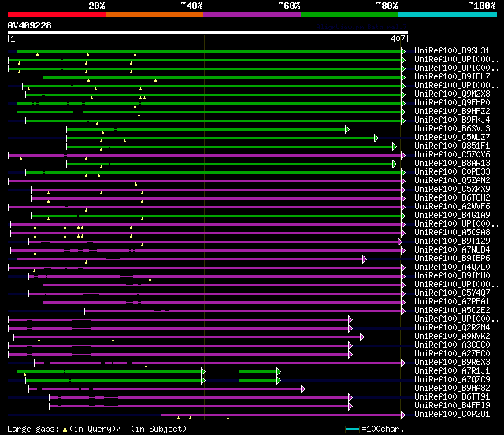Click the arrowhead ending the B9IBP6 bar
Screen dimensions: 504x435
365,259
